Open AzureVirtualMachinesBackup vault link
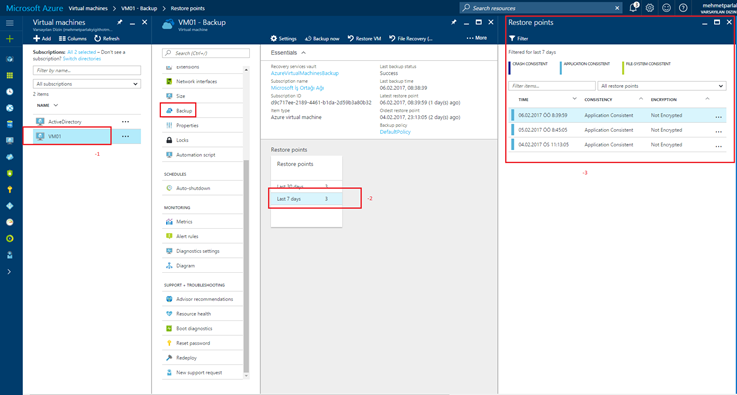This screenshot has height=395, width=737. click(305, 73)
